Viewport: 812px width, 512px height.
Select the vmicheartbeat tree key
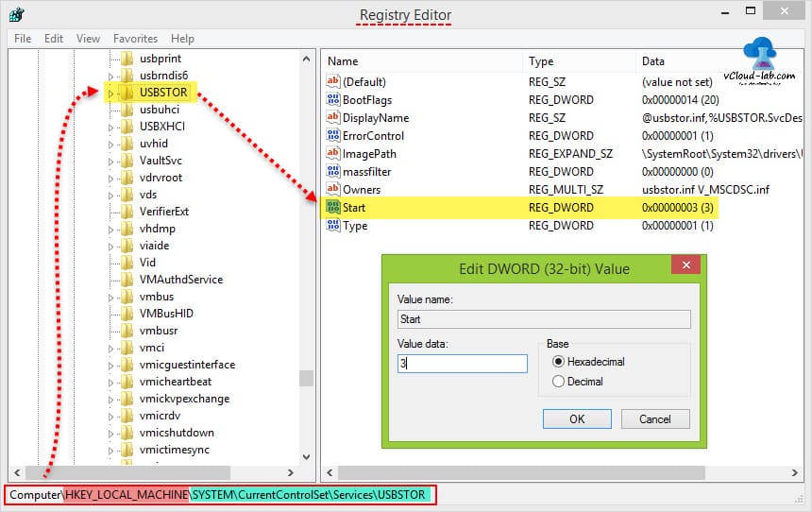click(x=176, y=382)
